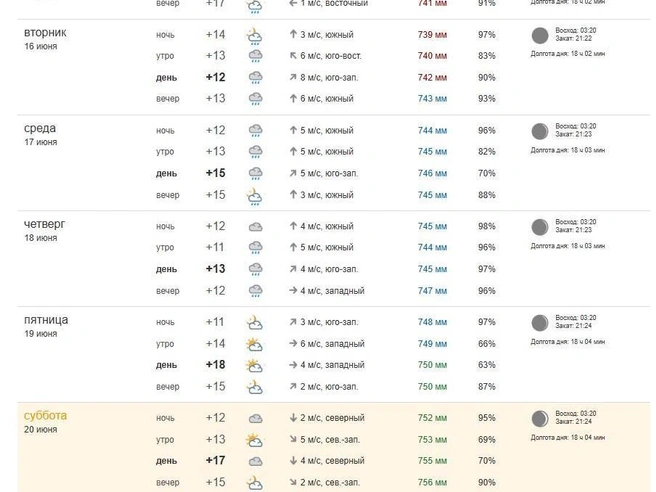Click the moon phase icon for Wednesday 17 June
Viewport: 656px width, 492px height.
tap(540, 131)
